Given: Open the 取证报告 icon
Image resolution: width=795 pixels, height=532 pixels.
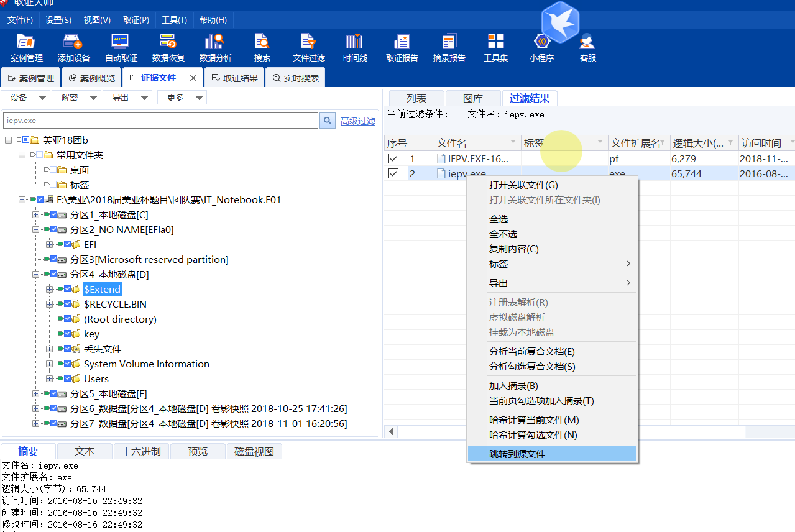Looking at the screenshot, I should pos(402,48).
